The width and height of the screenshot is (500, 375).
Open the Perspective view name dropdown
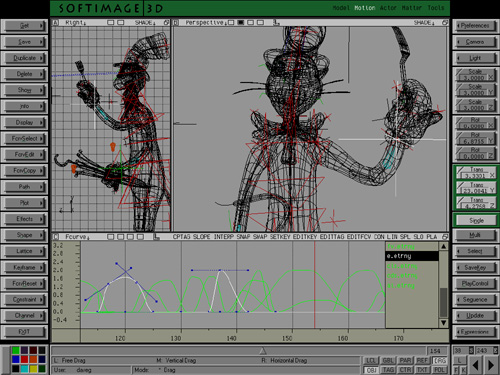206,22
